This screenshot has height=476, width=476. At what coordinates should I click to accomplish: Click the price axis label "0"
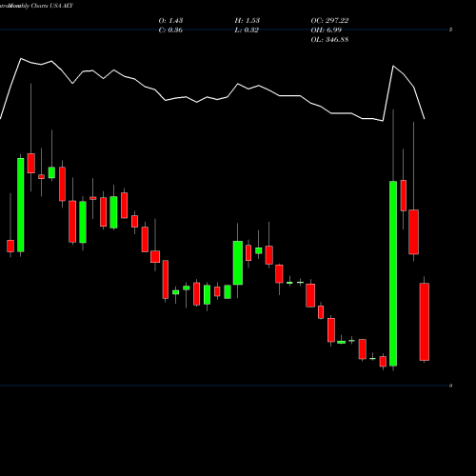click(x=450, y=386)
